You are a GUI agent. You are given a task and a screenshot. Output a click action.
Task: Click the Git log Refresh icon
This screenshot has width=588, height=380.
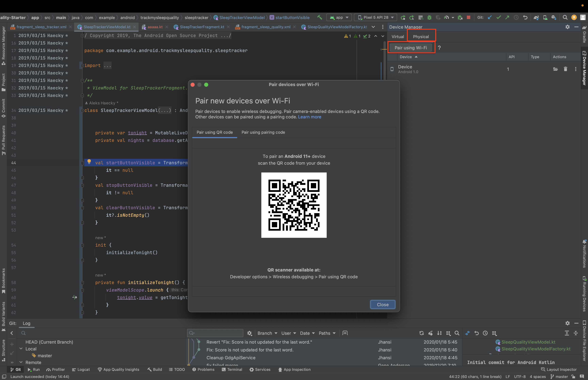click(x=421, y=333)
